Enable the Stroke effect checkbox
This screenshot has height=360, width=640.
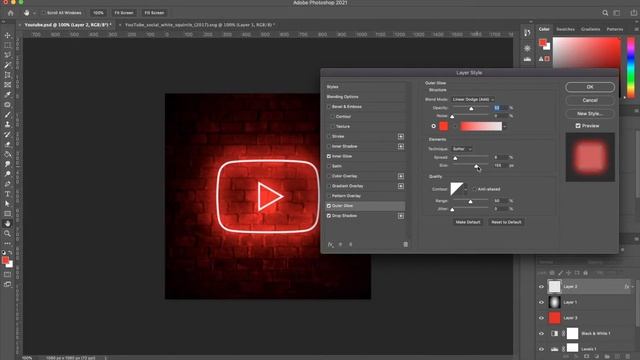(x=329, y=136)
